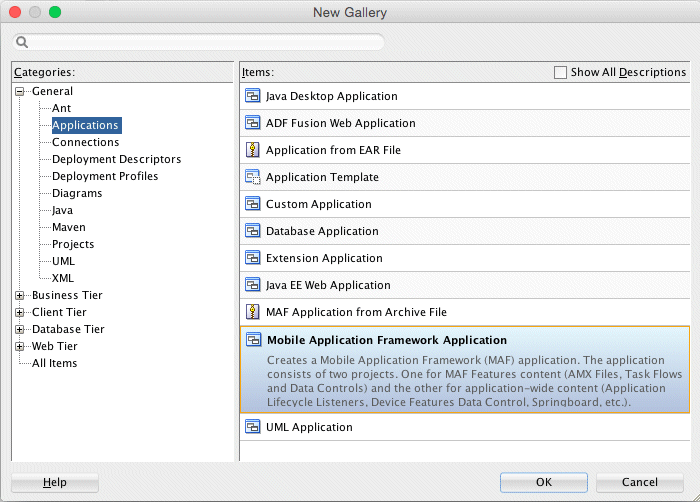Open Help for the New Gallery
Screen dimensions: 700x502
tap(55, 483)
